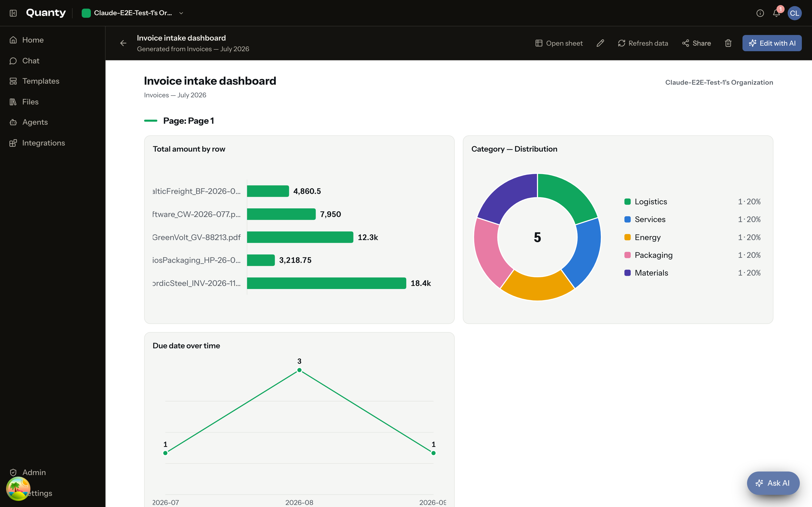Click the Energy orange legend swatch
This screenshot has width=812, height=507.
click(x=628, y=237)
